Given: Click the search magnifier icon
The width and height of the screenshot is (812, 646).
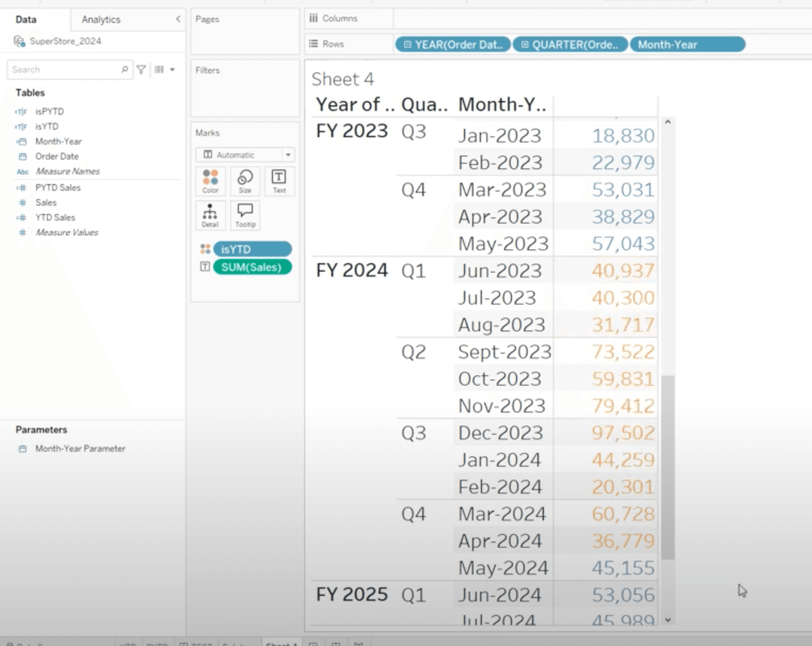Looking at the screenshot, I should pos(125,69).
